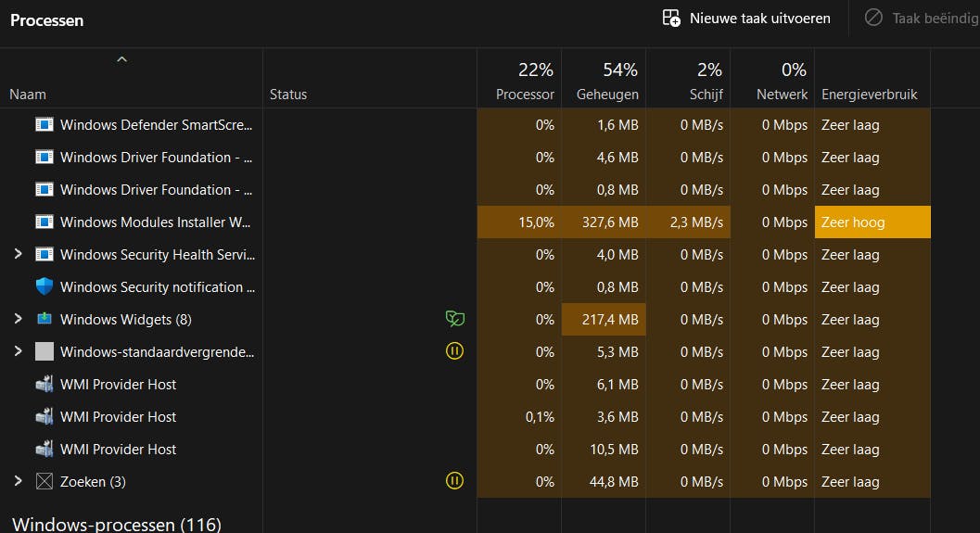Click the paused status icon for Zoeken

pyautogui.click(x=454, y=481)
